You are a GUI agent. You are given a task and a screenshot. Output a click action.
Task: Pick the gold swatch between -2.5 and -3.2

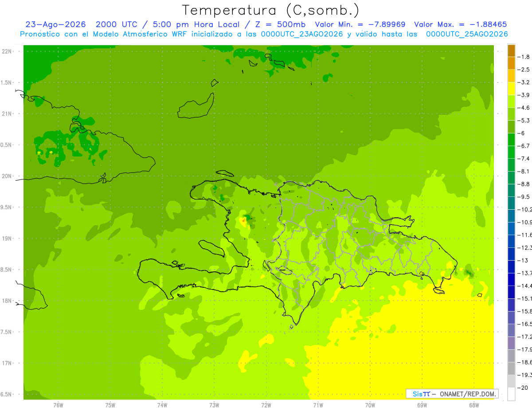pos(511,76)
